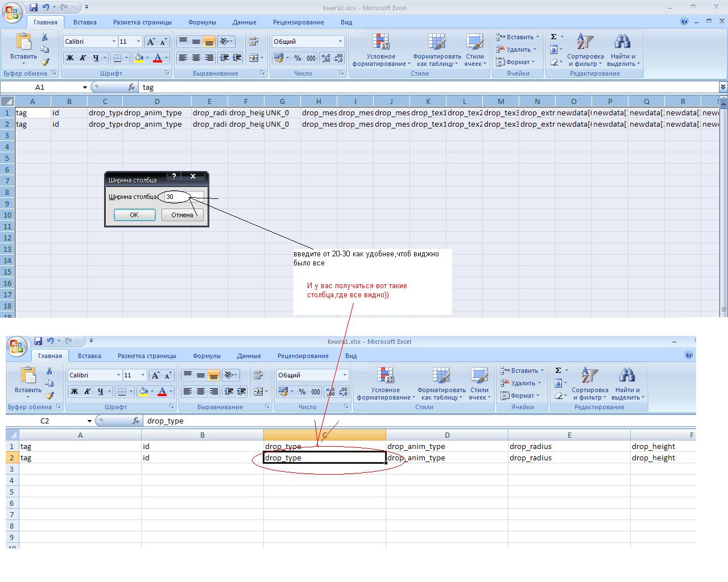Switch to the Вставка tab in the upper window

point(85,22)
